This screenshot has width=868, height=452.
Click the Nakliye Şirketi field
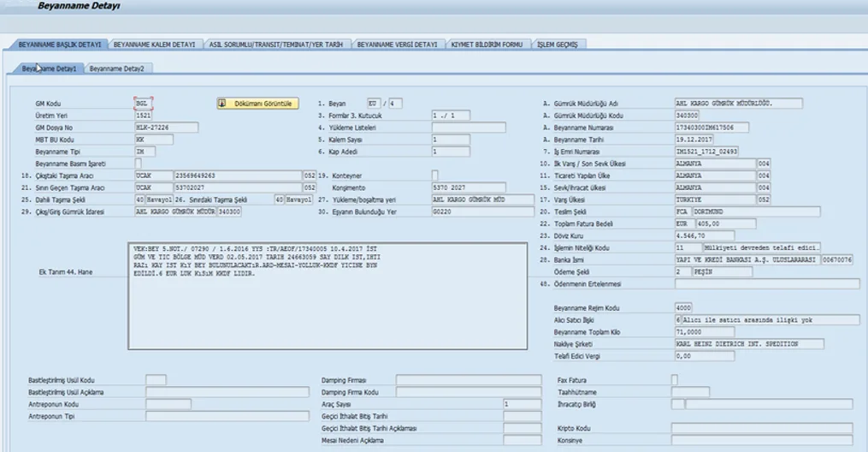pyautogui.click(x=749, y=344)
